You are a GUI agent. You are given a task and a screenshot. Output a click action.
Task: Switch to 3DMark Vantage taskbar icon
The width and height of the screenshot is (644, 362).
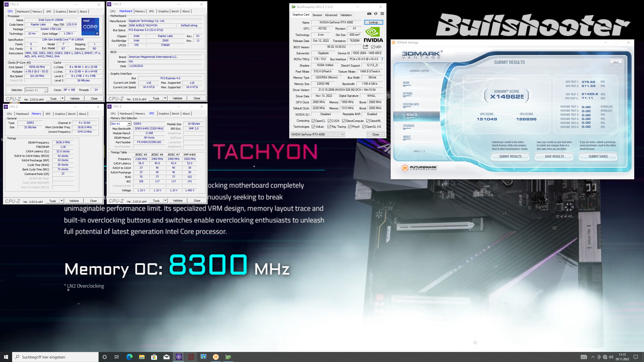point(216,357)
